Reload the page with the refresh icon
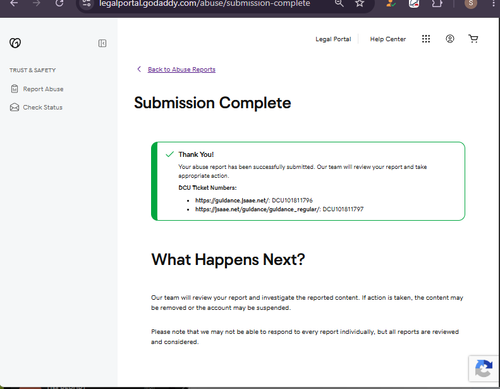This screenshot has width=500, height=389. coord(59,3)
